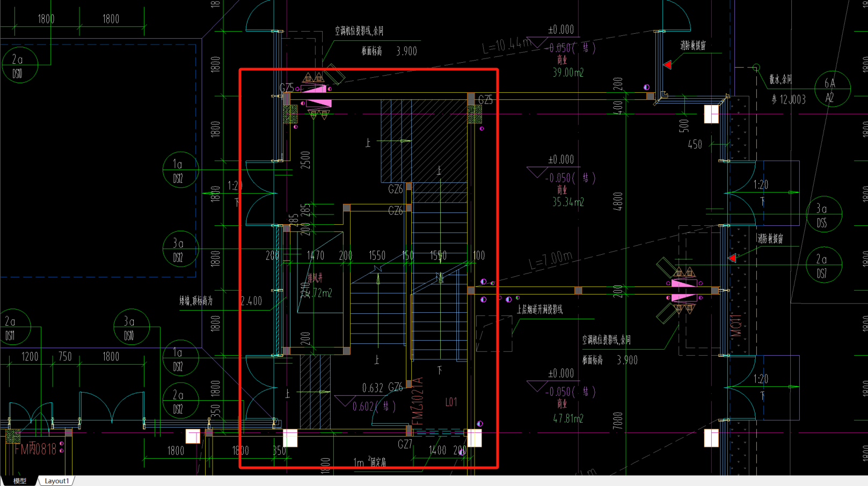Image resolution: width=868 pixels, height=486 pixels.
Task: Select the 散水,余同 annotation
Action: pos(781,79)
